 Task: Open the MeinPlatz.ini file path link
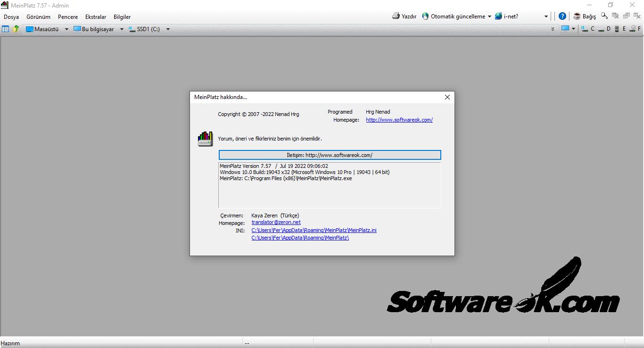314,230
